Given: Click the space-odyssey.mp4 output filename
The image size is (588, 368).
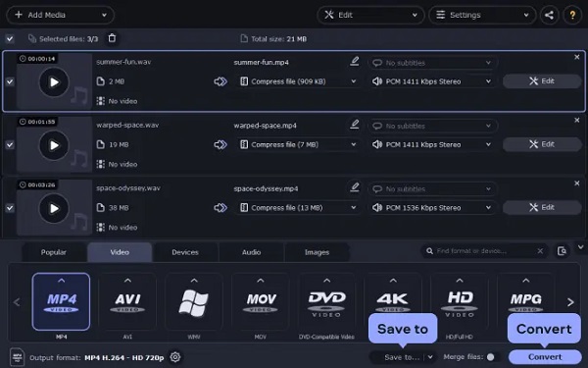Looking at the screenshot, I should [x=266, y=188].
